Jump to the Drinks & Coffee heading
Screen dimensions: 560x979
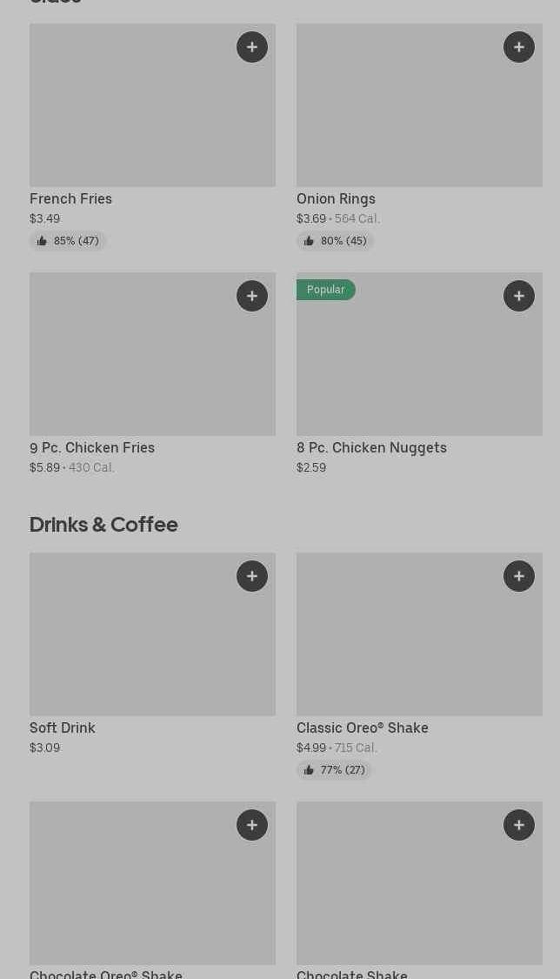point(103,524)
